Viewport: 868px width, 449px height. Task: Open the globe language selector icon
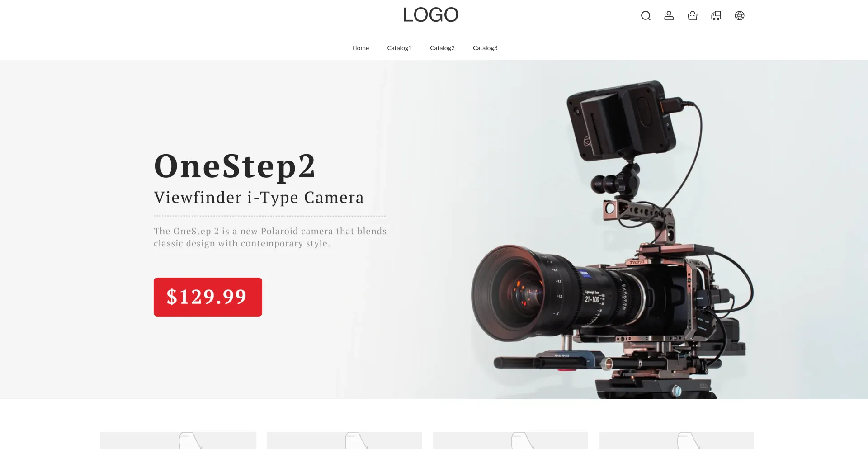tap(740, 16)
